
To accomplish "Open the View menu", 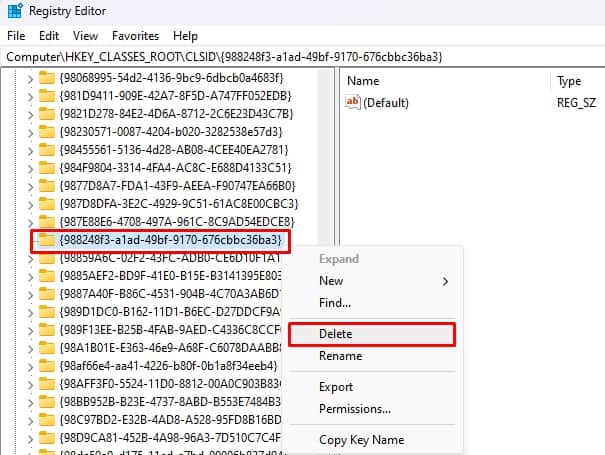I will [x=85, y=36].
